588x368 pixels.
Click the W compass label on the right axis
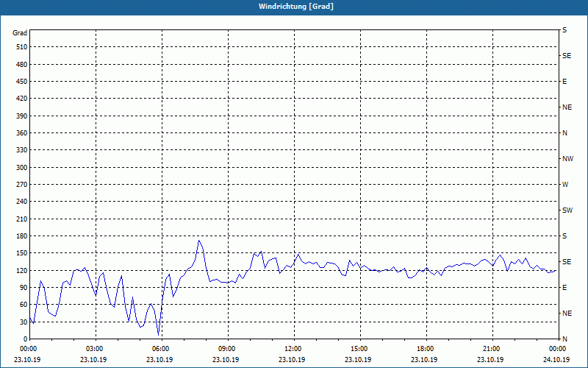[565, 185]
